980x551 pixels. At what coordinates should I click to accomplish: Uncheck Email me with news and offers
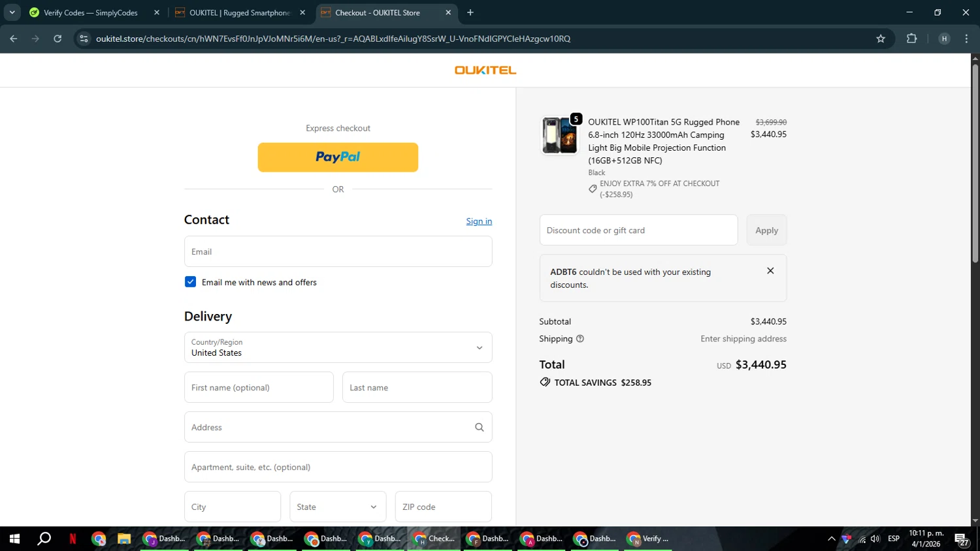coord(190,282)
